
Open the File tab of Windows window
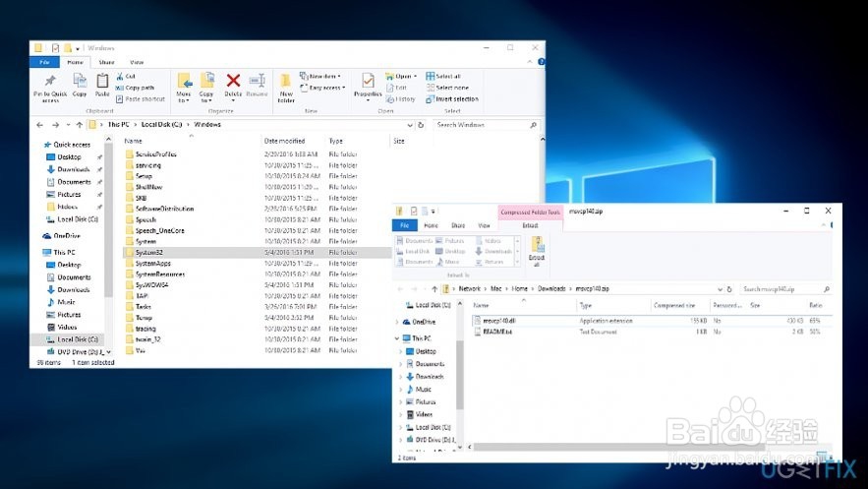[44, 62]
